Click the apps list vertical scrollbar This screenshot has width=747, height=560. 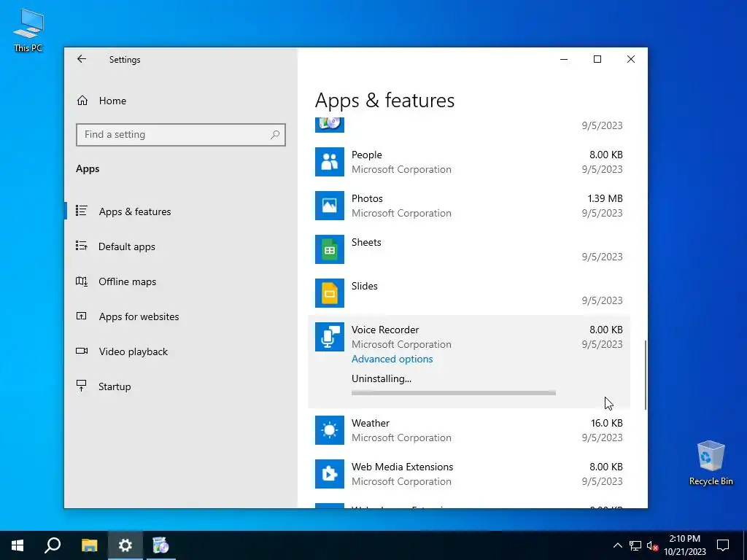pyautogui.click(x=646, y=375)
